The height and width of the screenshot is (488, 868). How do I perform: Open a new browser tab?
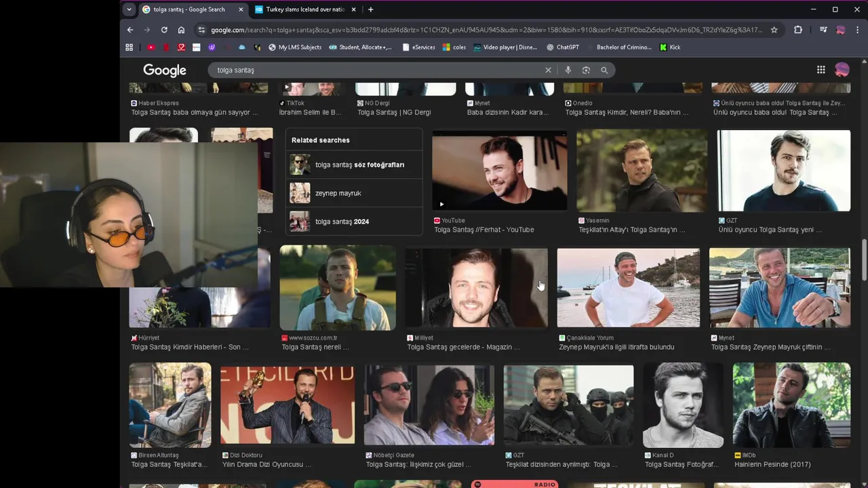pos(370,9)
